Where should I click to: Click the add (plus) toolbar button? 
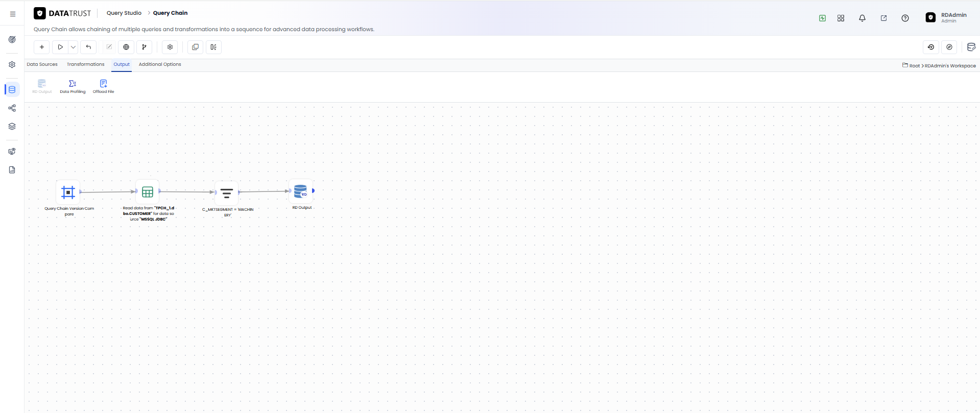tap(42, 47)
